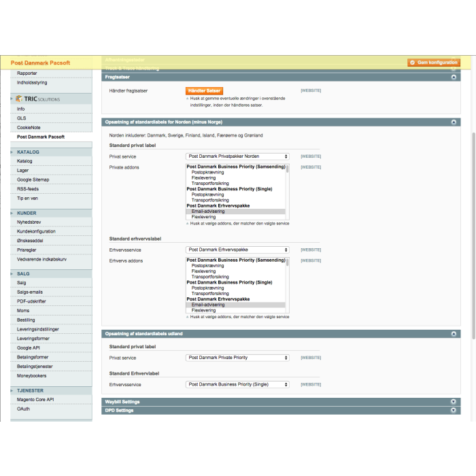Click the KATALOG section header
Image resolution: width=476 pixels, height=476 pixels.
28,152
